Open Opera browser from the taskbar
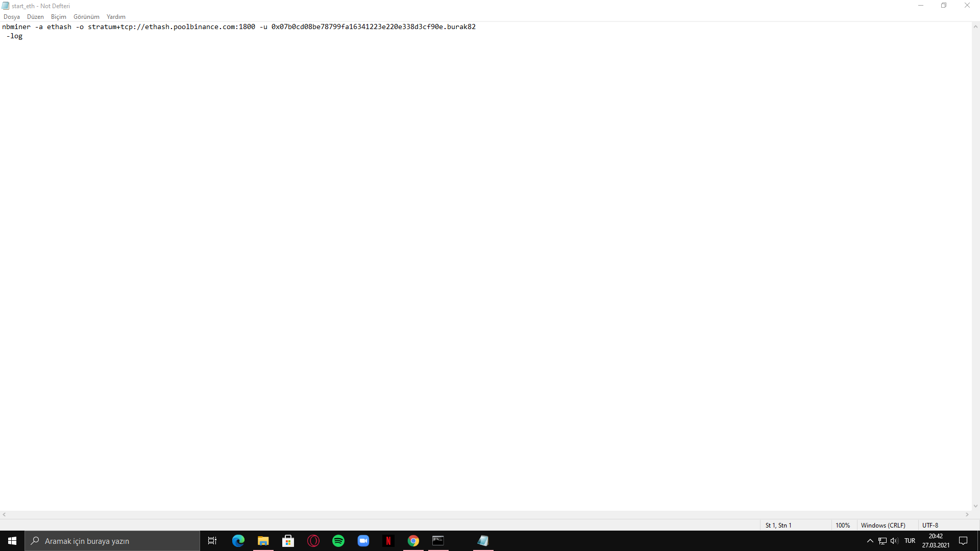The height and width of the screenshot is (551, 980). [313, 541]
